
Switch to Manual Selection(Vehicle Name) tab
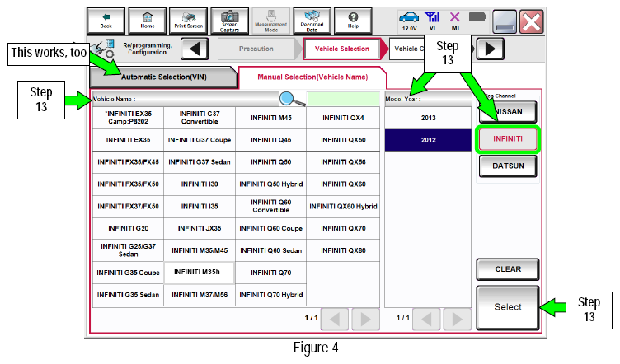pyautogui.click(x=312, y=77)
